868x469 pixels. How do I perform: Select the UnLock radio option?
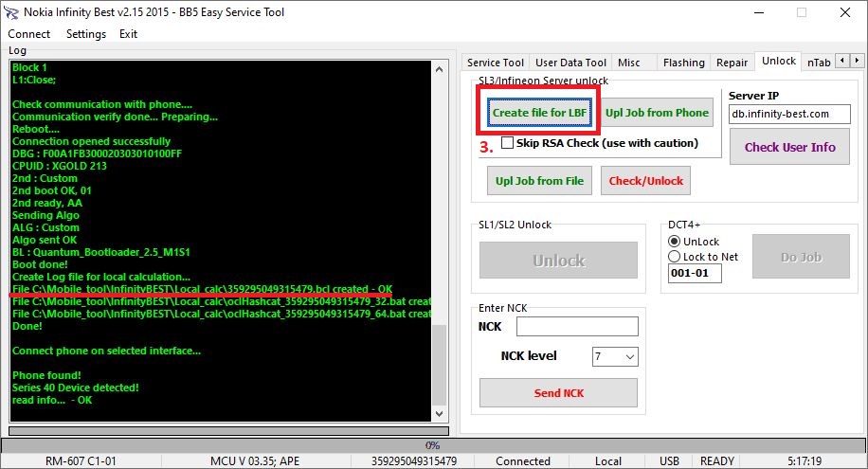point(674,242)
